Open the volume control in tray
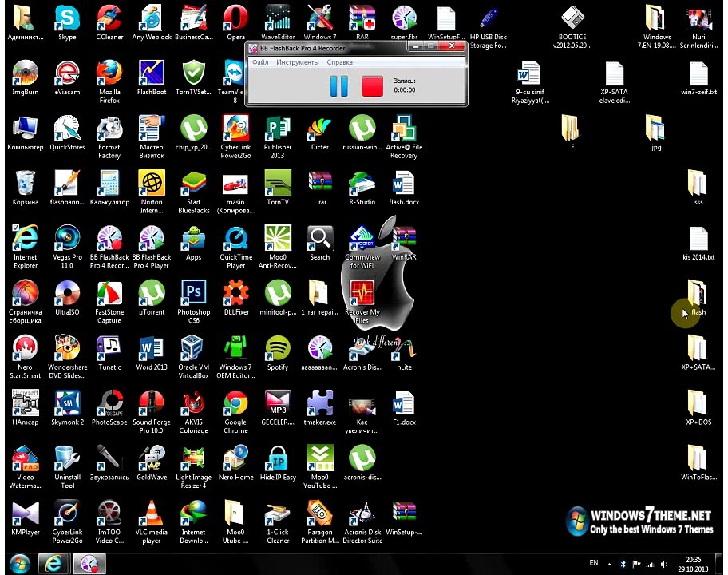This screenshot has height=575, width=728. [x=664, y=565]
